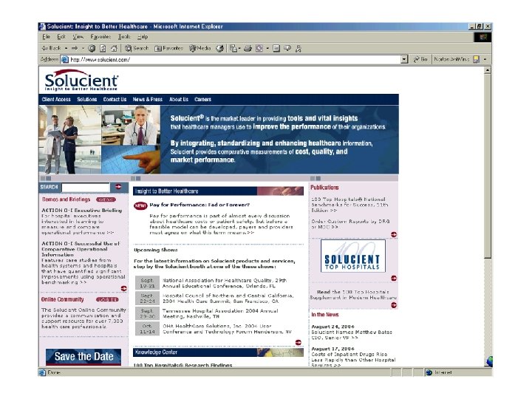Click the red arrow below Top Hospitals logo
This screenshot has width=532, height=399.
(394, 279)
